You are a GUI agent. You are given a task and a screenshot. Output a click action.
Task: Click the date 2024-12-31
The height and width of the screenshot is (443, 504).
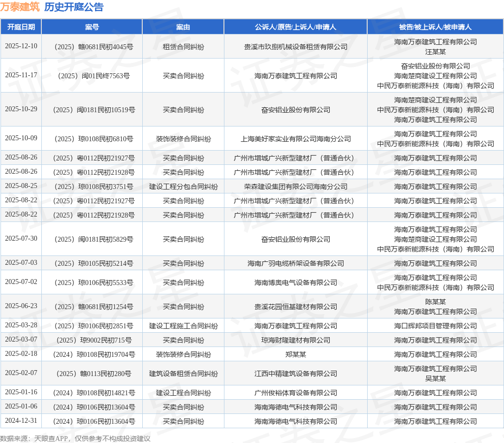pos(21,420)
